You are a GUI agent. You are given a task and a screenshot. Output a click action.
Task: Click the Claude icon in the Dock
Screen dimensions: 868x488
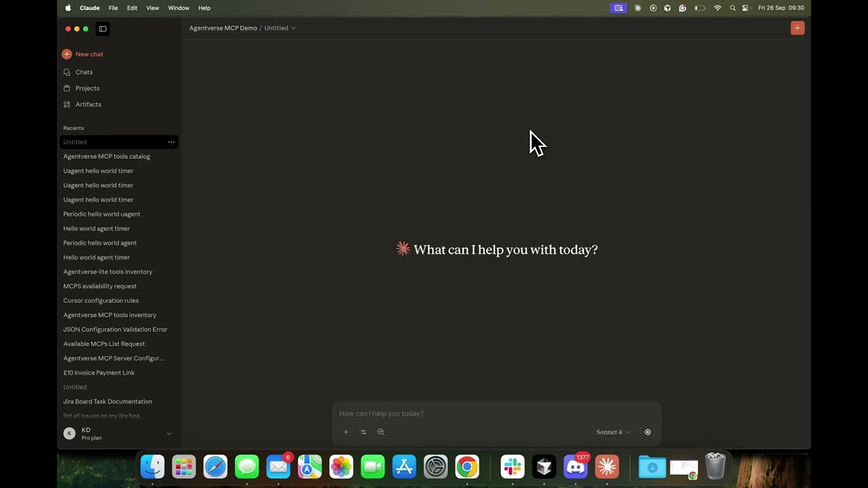[x=607, y=467]
